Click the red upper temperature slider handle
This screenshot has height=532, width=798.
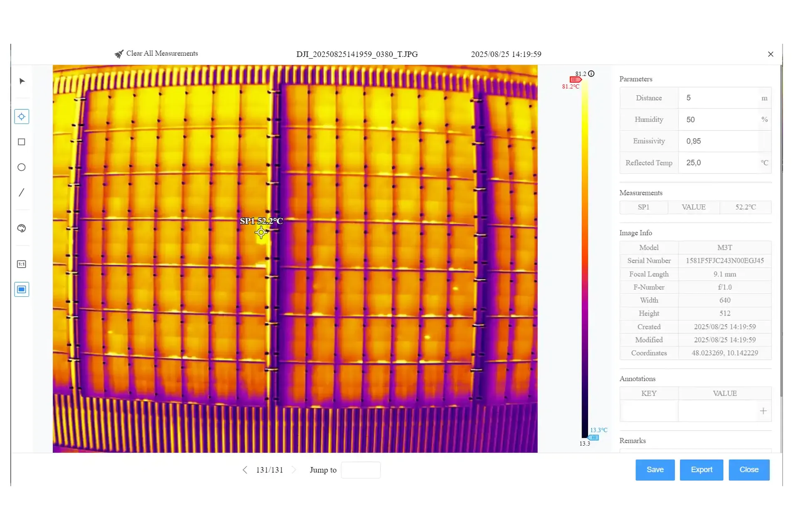pos(575,79)
